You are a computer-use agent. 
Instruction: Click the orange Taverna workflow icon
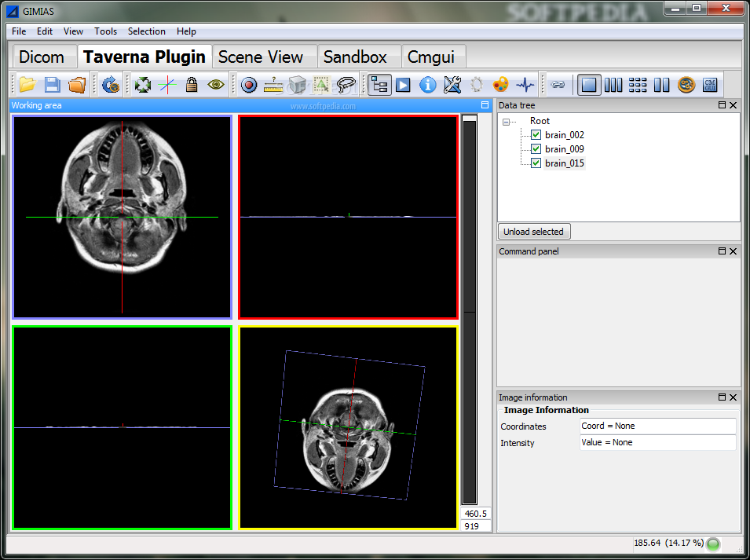coord(686,85)
